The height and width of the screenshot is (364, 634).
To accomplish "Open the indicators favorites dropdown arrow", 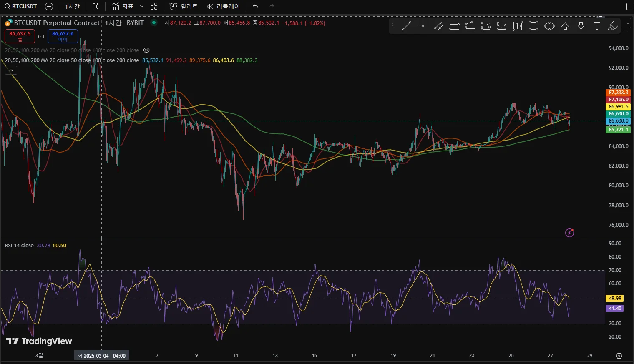I will click(x=142, y=6).
